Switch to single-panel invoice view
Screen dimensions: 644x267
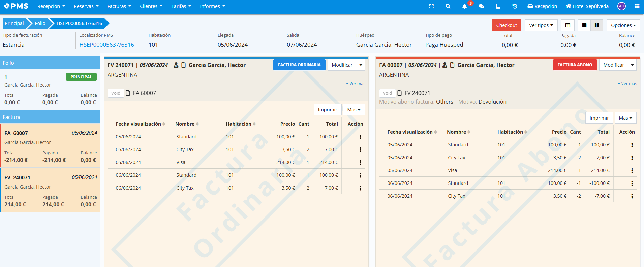tap(584, 25)
